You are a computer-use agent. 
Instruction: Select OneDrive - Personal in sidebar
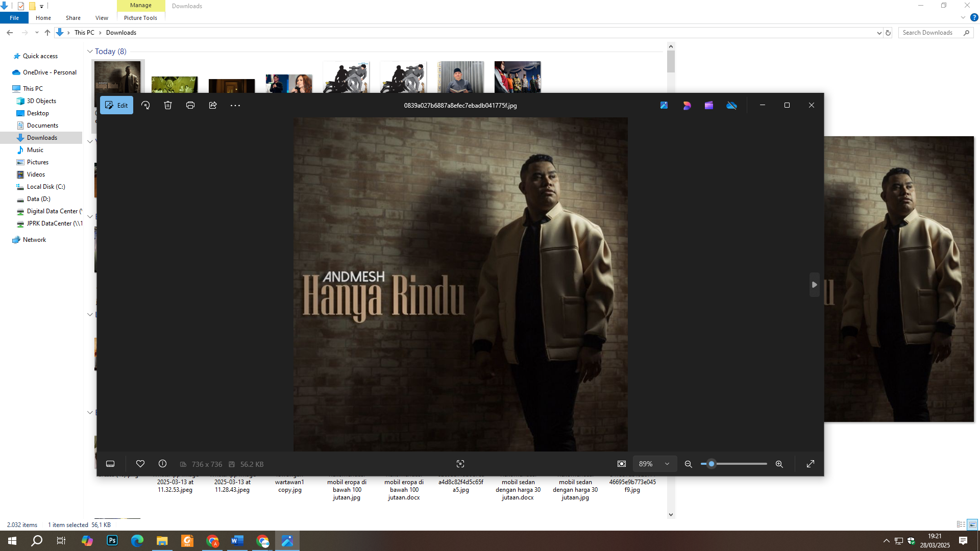click(50, 72)
